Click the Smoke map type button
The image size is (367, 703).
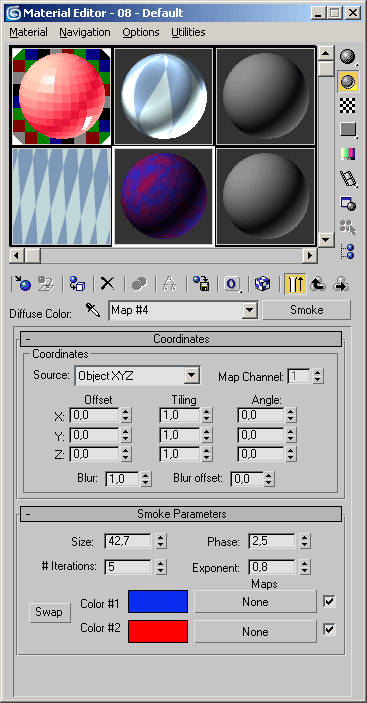[x=307, y=310]
